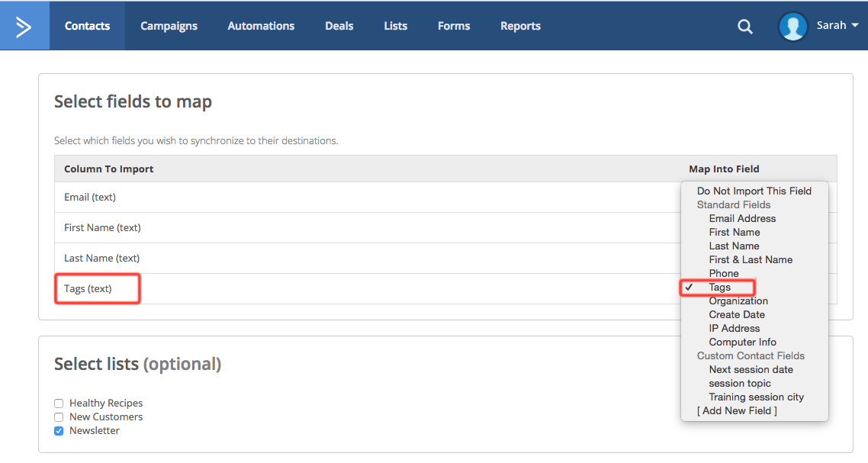Image resolution: width=868 pixels, height=463 pixels.
Task: Choose Training session city custom field
Action: click(x=756, y=397)
